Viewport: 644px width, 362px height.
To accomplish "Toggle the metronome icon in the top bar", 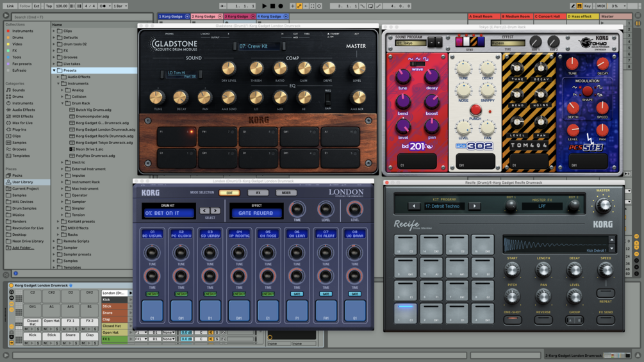I will [104, 6].
